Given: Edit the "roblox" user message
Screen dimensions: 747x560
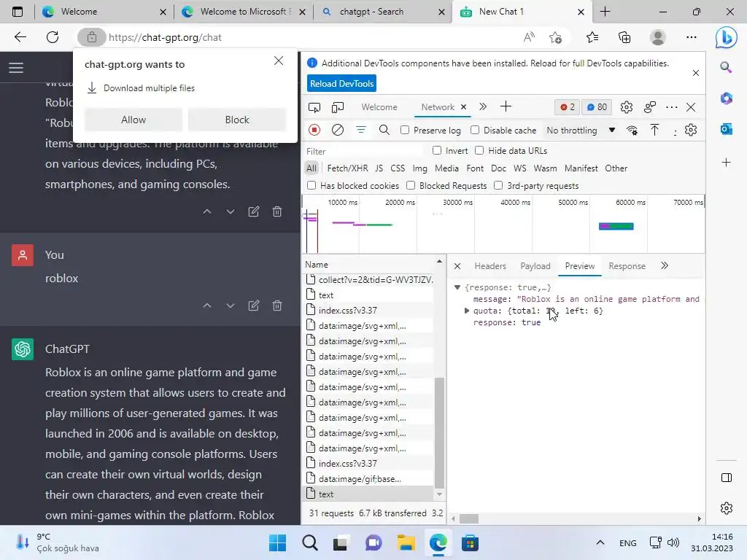Looking at the screenshot, I should click(253, 306).
